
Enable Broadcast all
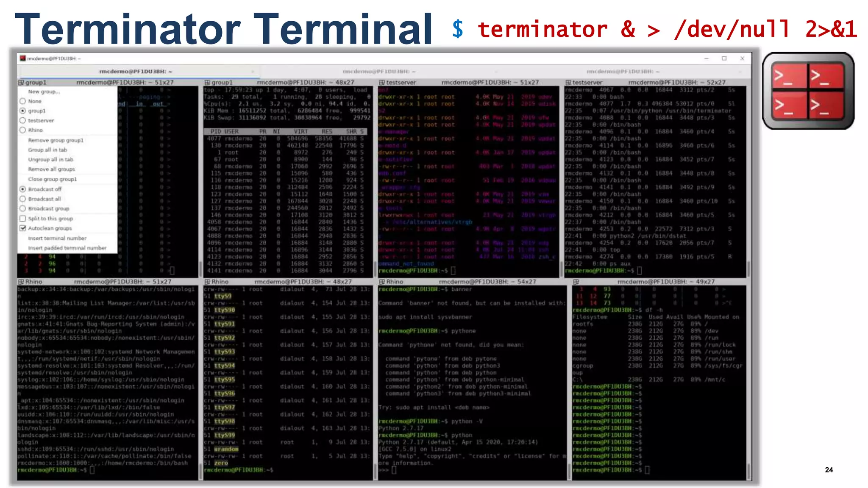point(23,199)
